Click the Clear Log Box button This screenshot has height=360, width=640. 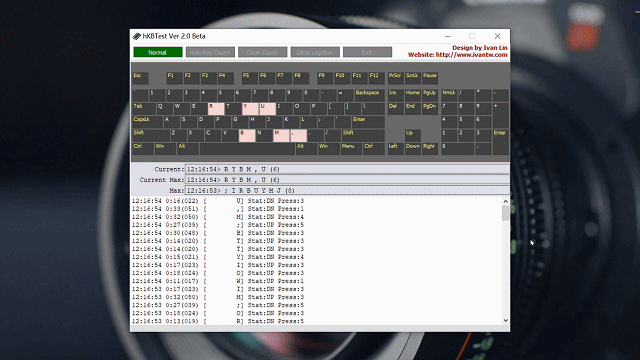click(x=315, y=52)
